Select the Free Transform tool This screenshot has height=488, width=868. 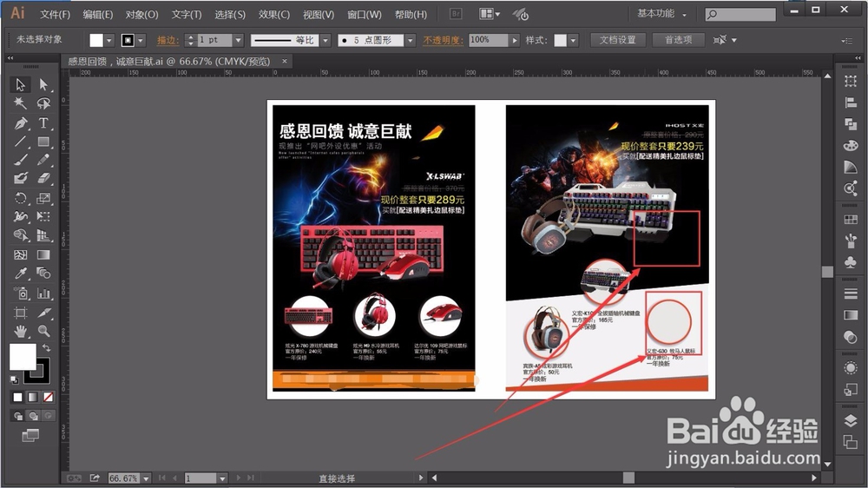[43, 216]
